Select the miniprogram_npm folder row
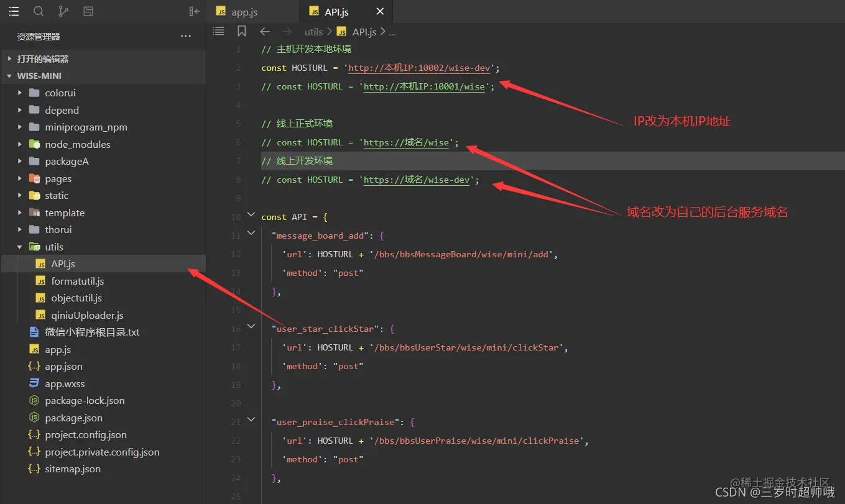This screenshot has height=504, width=845. pos(103,127)
